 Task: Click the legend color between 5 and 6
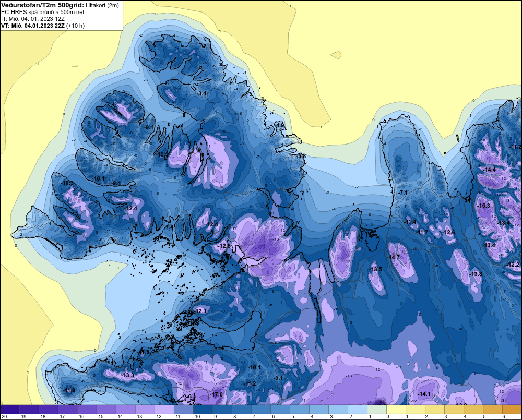(492, 410)
